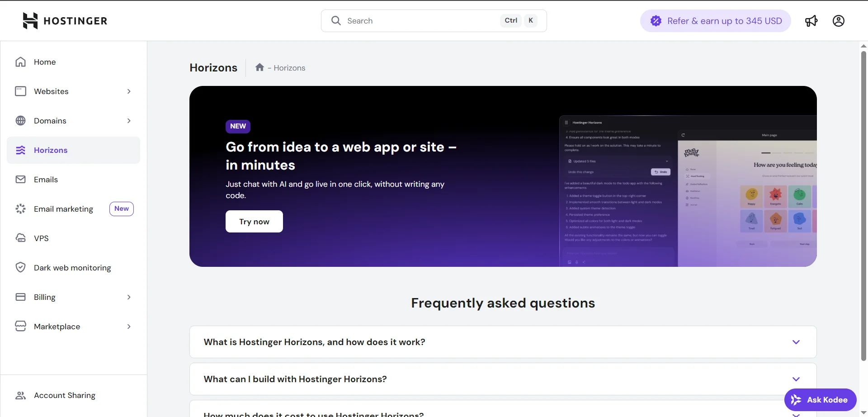Click the Hostinger logo icon
The height and width of the screenshot is (417, 868).
(30, 21)
